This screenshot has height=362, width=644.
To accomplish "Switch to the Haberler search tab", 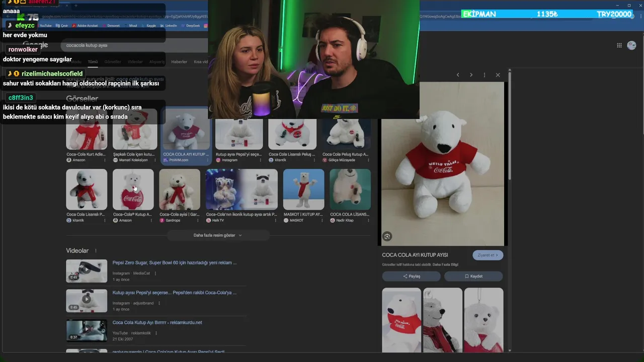I will (179, 62).
